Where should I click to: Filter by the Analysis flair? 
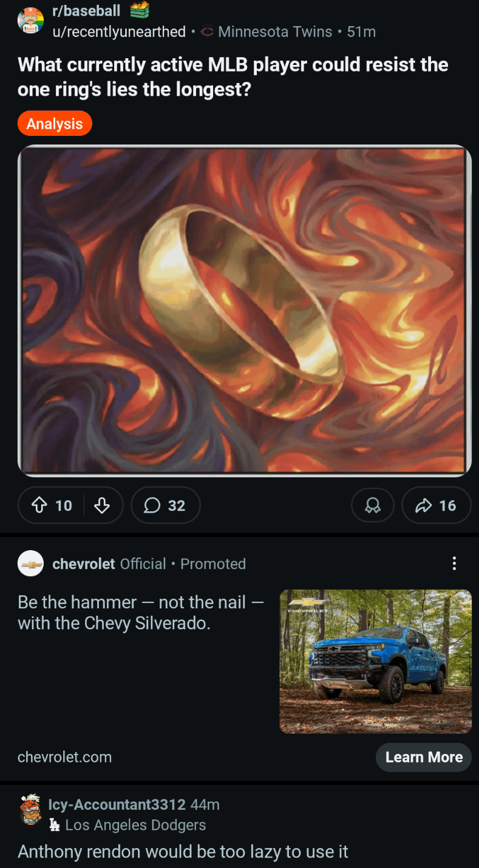point(55,124)
